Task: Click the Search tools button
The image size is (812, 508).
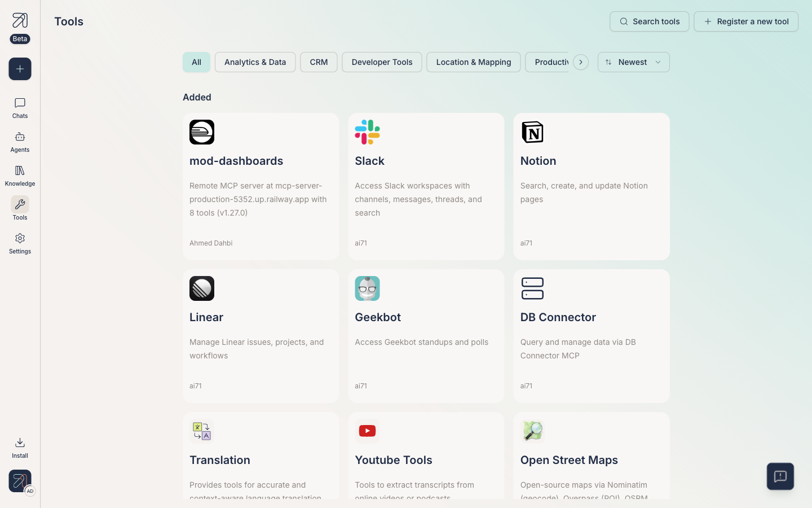Action: (650, 21)
